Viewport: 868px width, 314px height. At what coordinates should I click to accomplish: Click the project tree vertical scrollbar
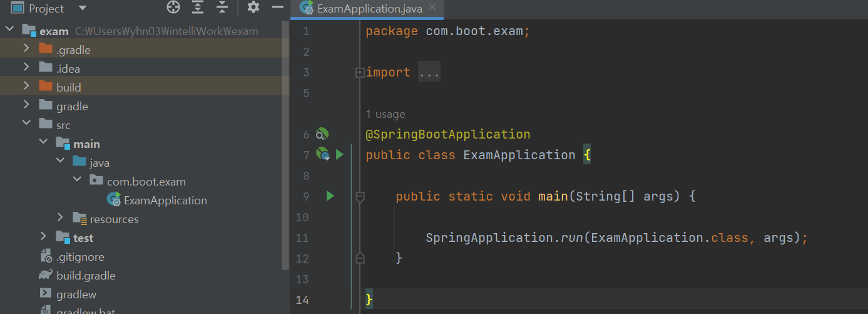pyautogui.click(x=285, y=144)
